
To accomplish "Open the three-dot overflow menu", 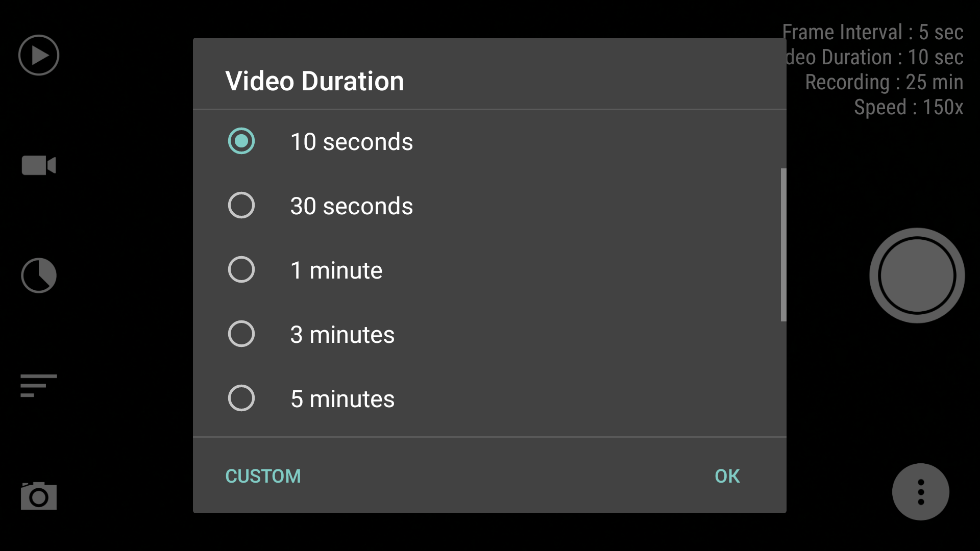I will [921, 492].
